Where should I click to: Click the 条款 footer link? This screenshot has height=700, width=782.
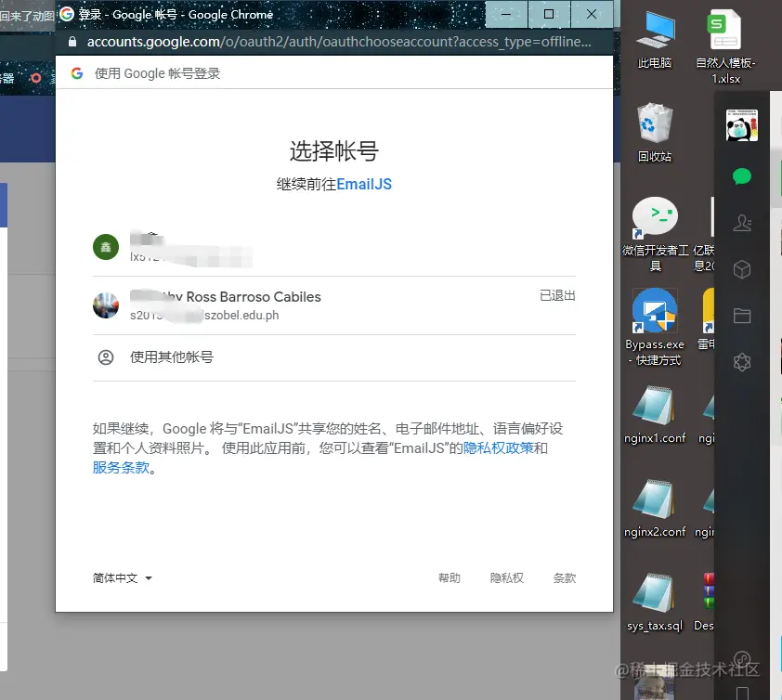tap(565, 578)
